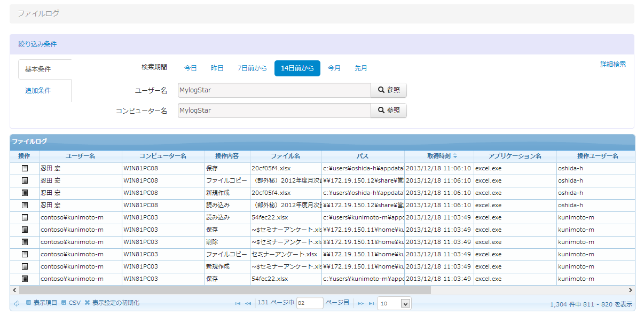Sort by the コンピューター名 column header
The width and height of the screenshot is (644, 315).
(163, 156)
